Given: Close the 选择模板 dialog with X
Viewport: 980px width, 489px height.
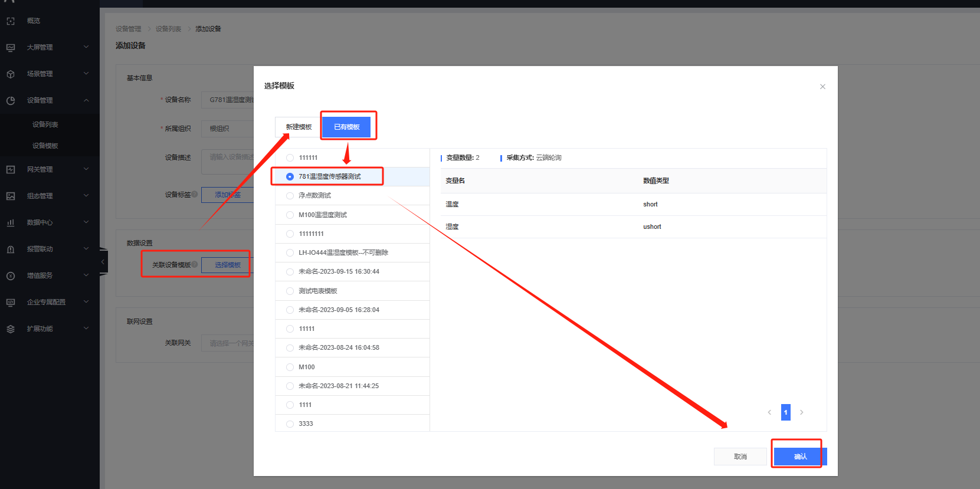Looking at the screenshot, I should 822,87.
